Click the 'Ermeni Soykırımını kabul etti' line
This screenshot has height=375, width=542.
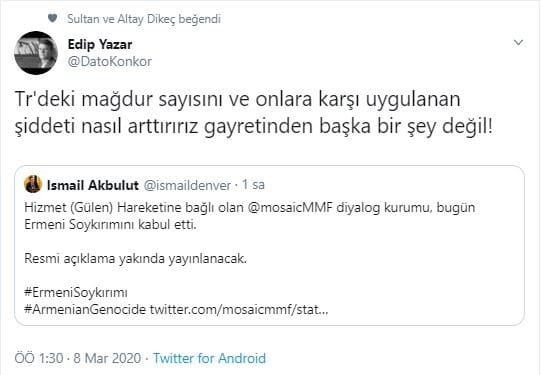coord(110,225)
